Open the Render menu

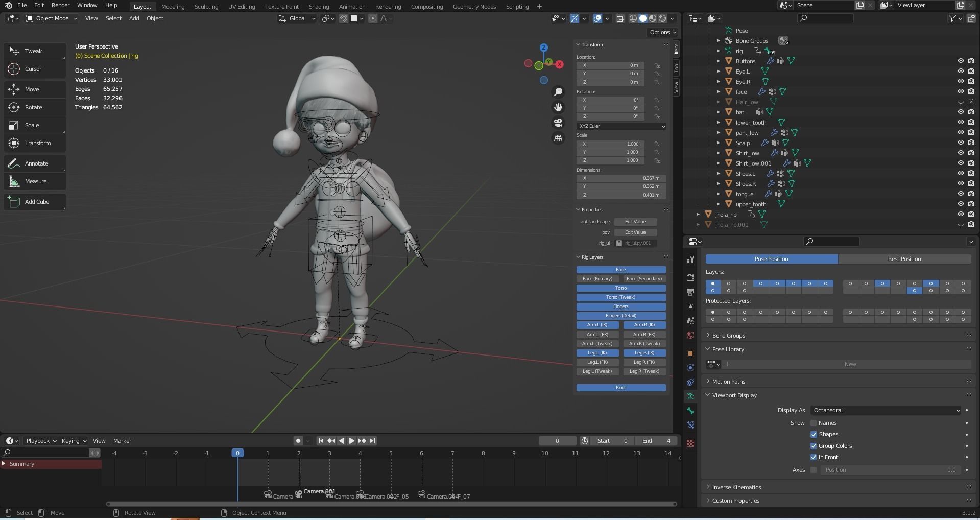click(x=60, y=5)
